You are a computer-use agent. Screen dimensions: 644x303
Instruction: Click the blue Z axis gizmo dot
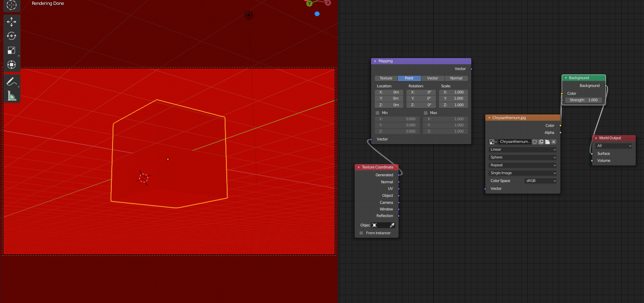pyautogui.click(x=317, y=14)
